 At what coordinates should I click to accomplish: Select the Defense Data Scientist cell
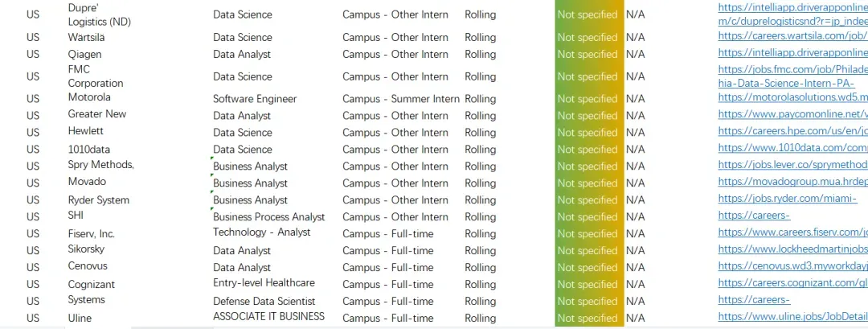click(264, 302)
